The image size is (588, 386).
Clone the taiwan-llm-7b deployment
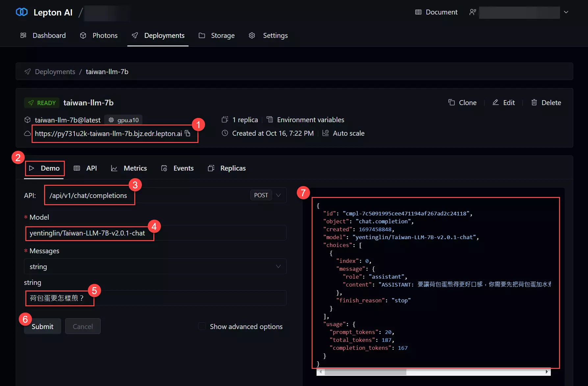pos(462,102)
